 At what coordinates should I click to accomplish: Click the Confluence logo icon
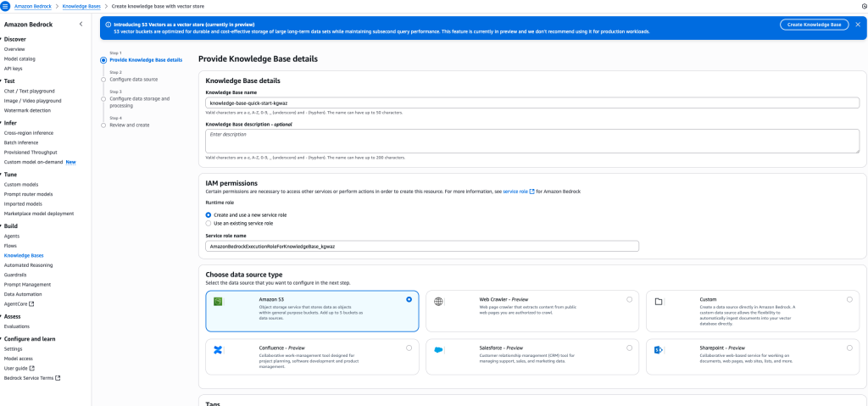coord(218,350)
